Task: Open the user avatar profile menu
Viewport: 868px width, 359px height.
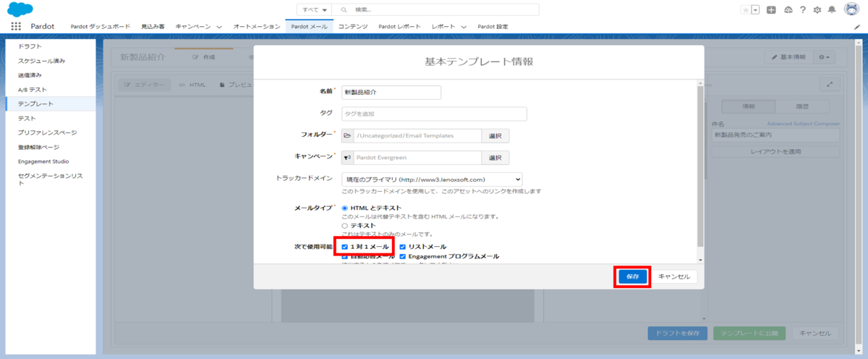Action: click(851, 9)
